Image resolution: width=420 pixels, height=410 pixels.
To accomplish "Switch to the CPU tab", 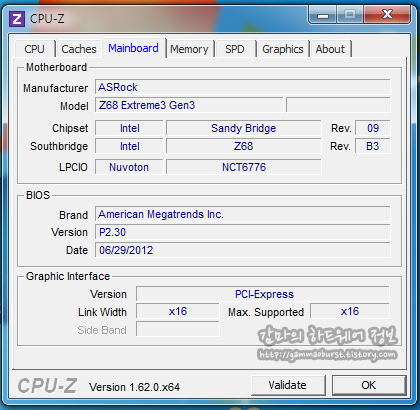I will click(x=34, y=49).
